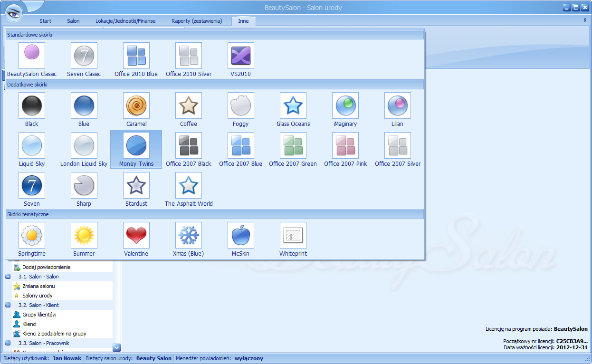Apply the Office 2007 Black skin
Viewport: 592px width, 364px height.
click(x=189, y=150)
